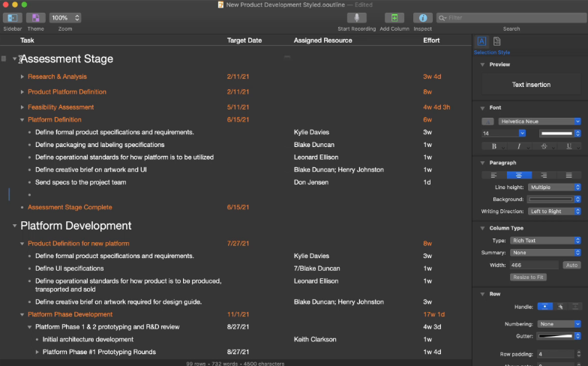Expand Platform Phase #1 Prototyping Rounds
The width and height of the screenshot is (588, 366).
(37, 352)
